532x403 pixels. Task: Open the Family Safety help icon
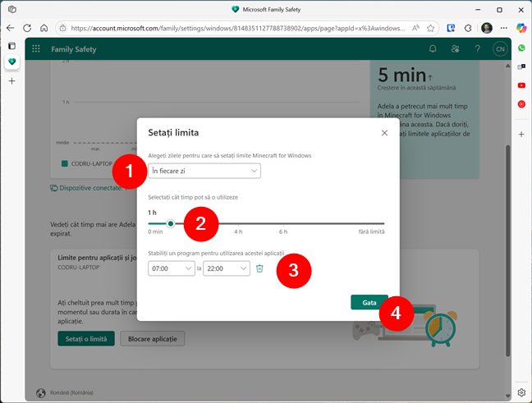tap(477, 49)
